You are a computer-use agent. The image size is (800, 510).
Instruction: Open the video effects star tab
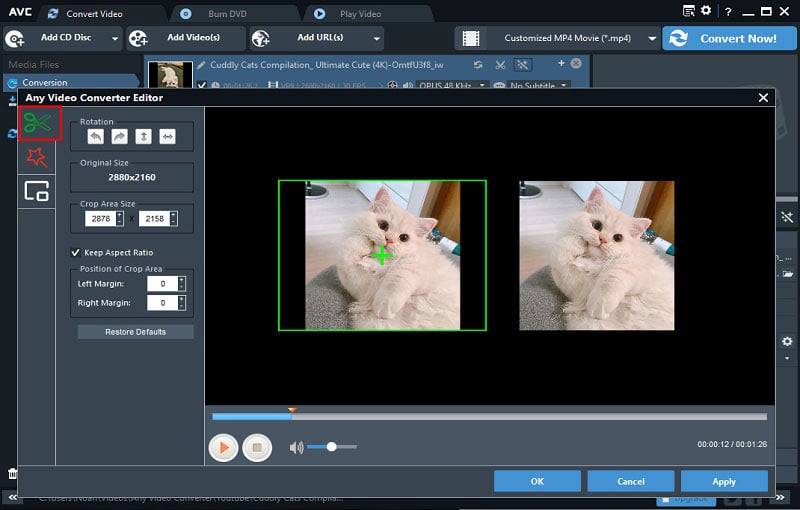point(37,158)
